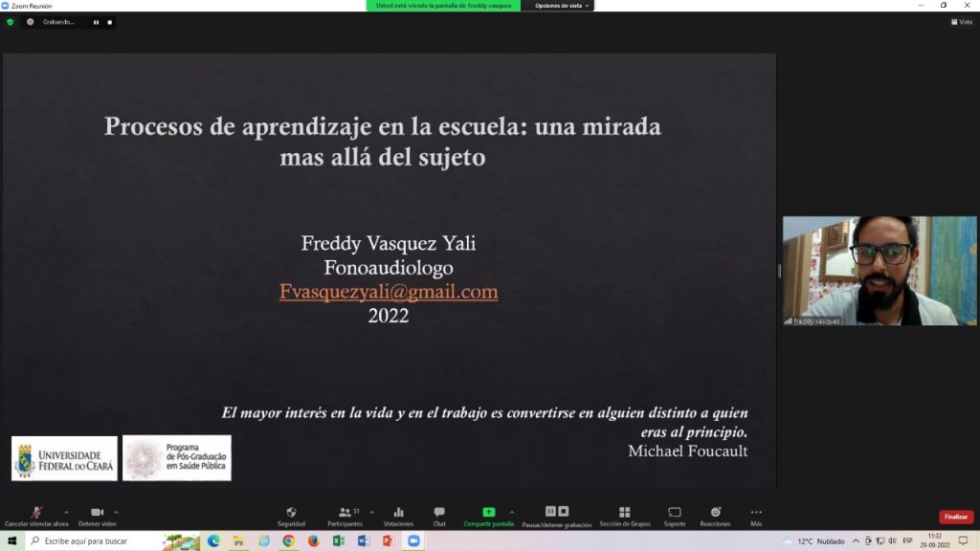Toggle camera with Detener video button
Screen dimensions: 980x551
(97, 513)
